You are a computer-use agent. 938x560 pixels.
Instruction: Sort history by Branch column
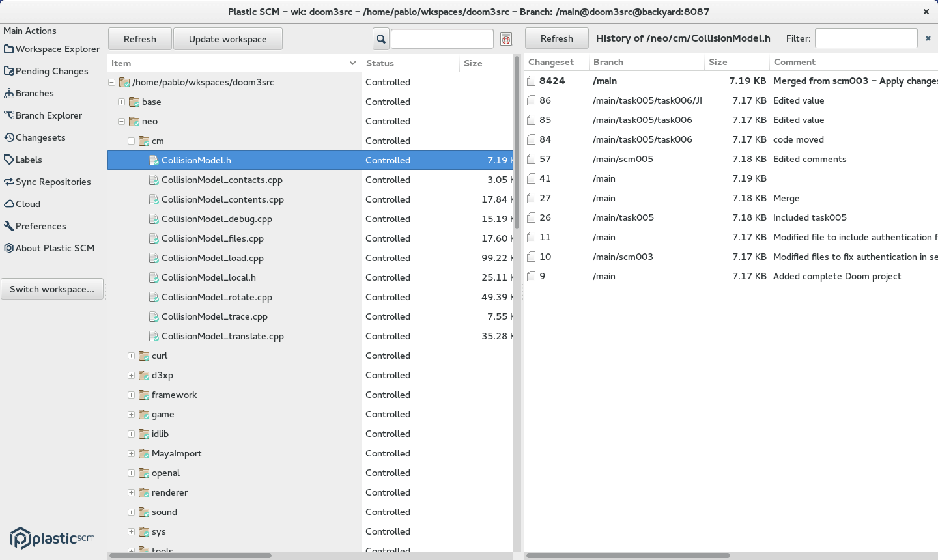(646, 62)
